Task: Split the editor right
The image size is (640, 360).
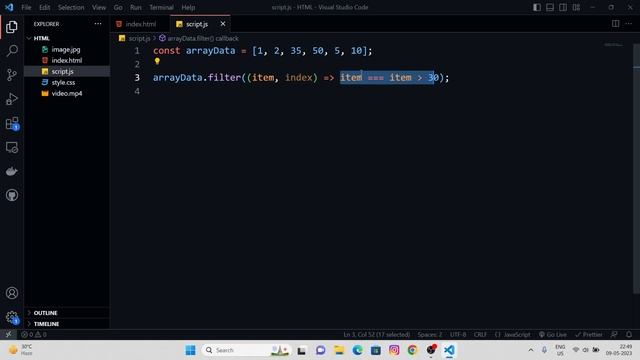Action: [616, 24]
